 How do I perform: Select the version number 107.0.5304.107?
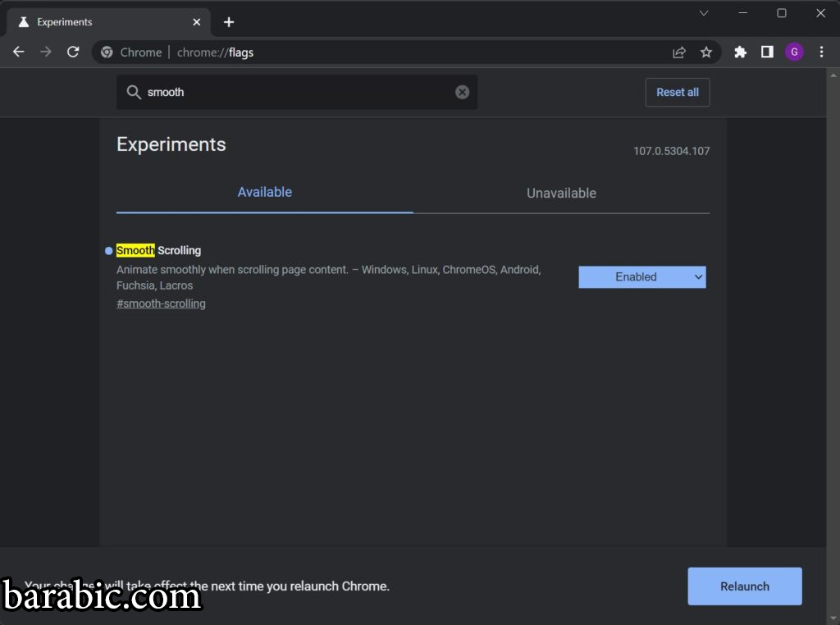[x=671, y=151]
